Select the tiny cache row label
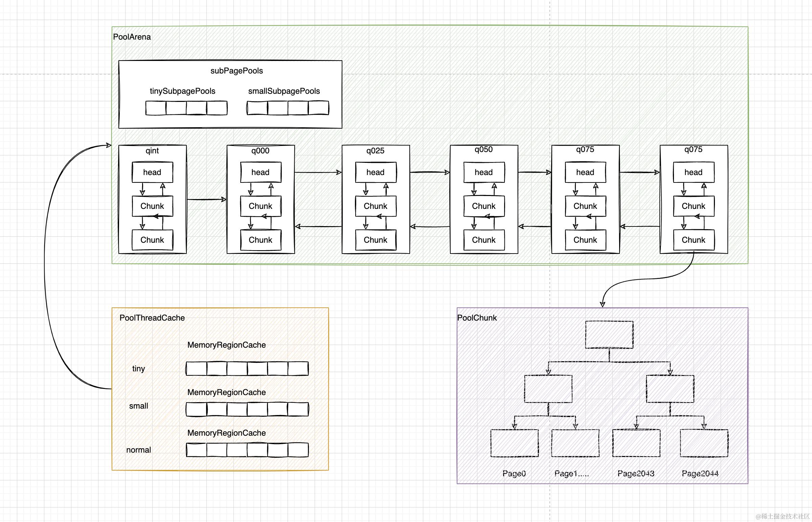The width and height of the screenshot is (812, 522). pos(139,368)
